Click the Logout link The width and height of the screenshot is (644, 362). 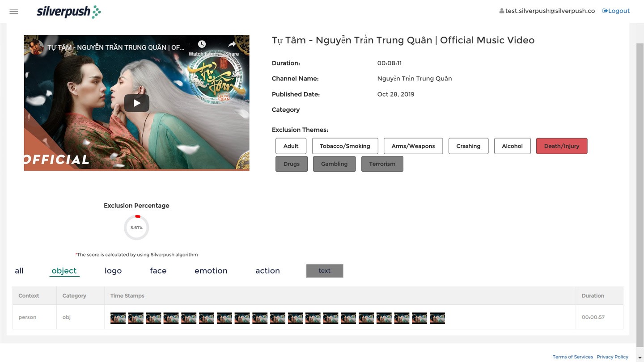point(616,11)
